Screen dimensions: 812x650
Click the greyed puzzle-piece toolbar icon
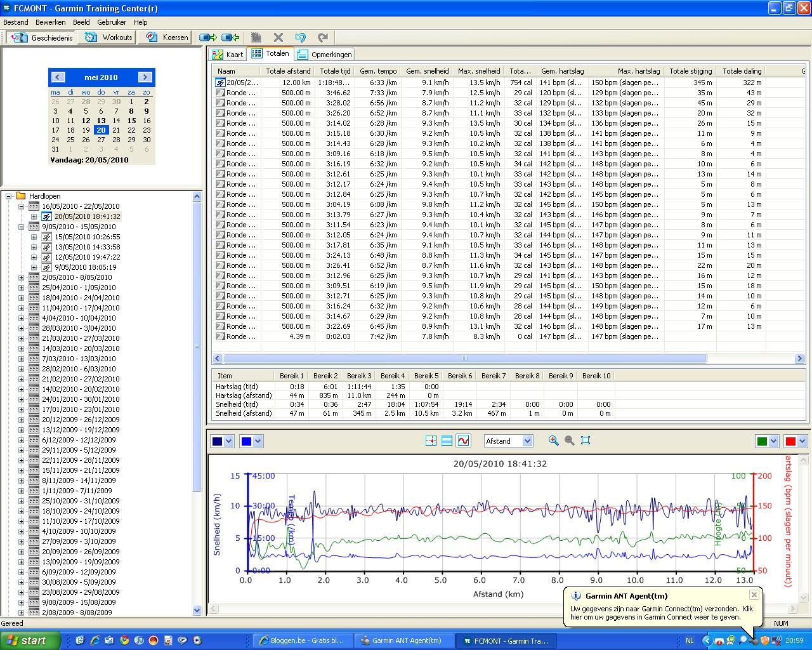coord(256,37)
